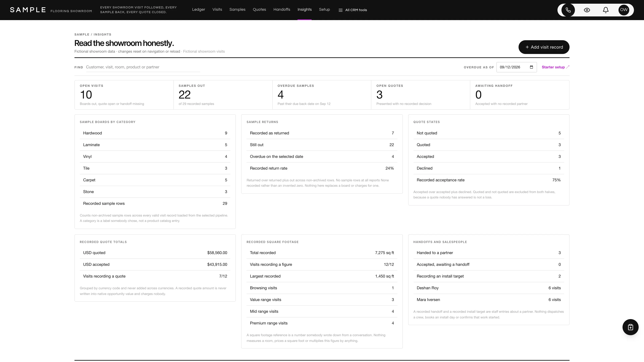Screen dimensions: 644x362
Task: Click the SAMPLE logo
Action: 28,10
